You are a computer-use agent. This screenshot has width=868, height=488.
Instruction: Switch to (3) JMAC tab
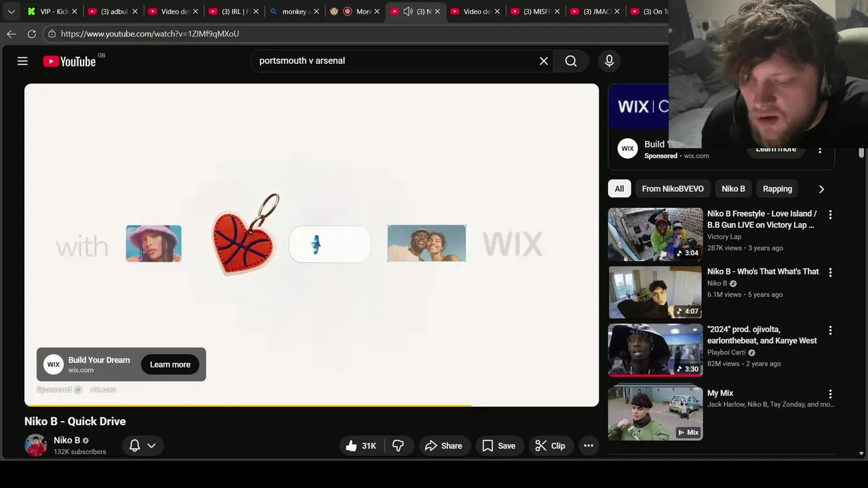(594, 12)
